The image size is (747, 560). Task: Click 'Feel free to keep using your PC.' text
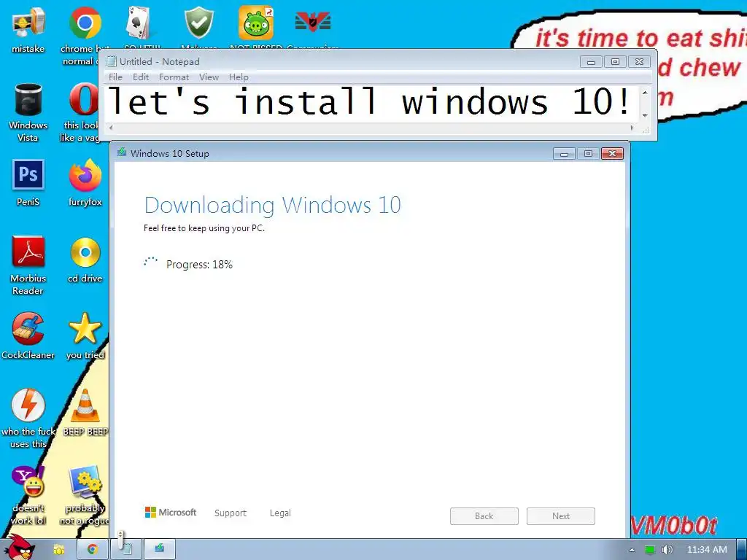(x=204, y=228)
